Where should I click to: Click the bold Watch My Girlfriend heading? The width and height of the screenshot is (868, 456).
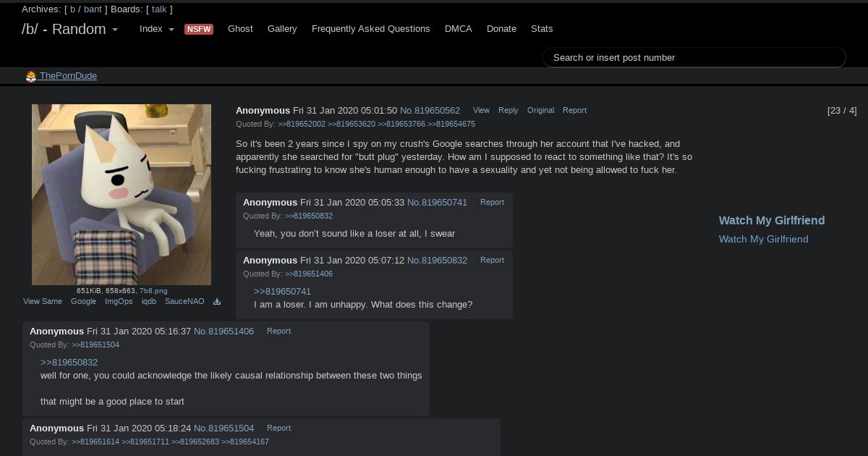click(x=772, y=221)
